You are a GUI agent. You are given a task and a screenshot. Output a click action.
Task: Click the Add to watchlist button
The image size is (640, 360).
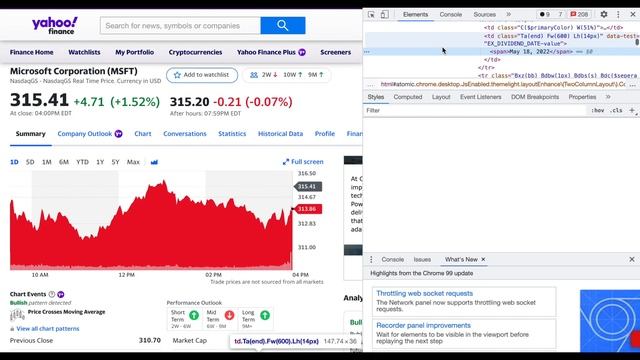(202, 75)
